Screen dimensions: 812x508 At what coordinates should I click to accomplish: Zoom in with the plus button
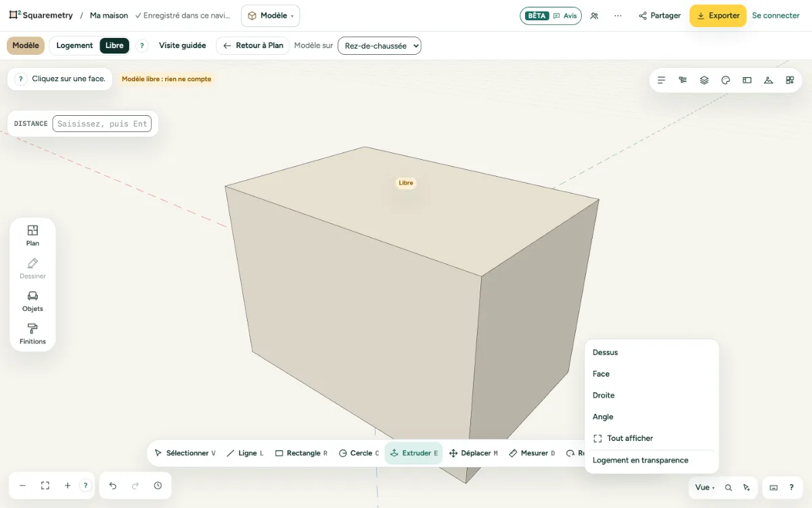point(68,486)
